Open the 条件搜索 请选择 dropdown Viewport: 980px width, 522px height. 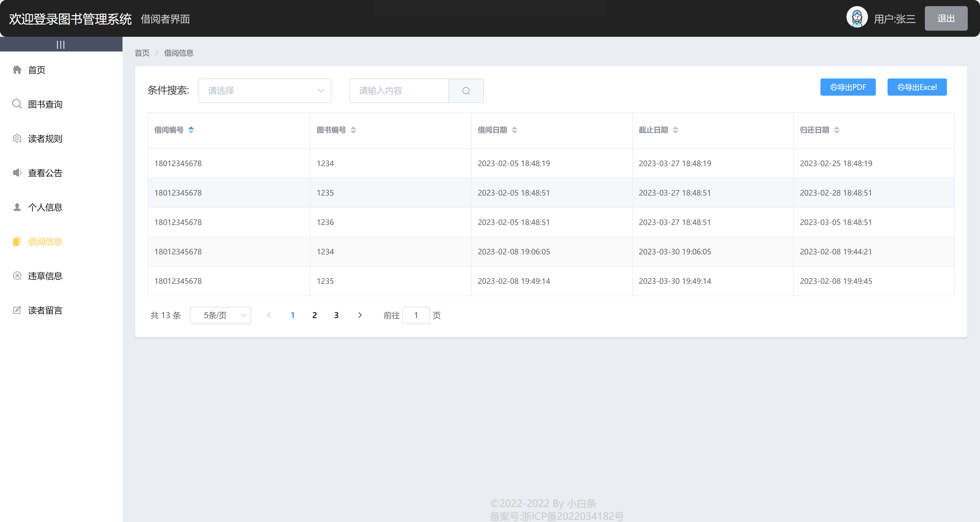(x=265, y=91)
